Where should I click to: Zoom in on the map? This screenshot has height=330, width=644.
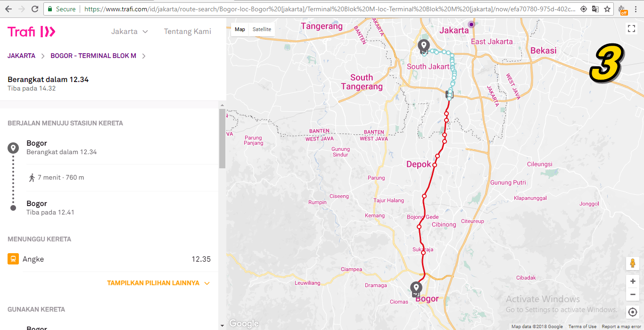632,281
